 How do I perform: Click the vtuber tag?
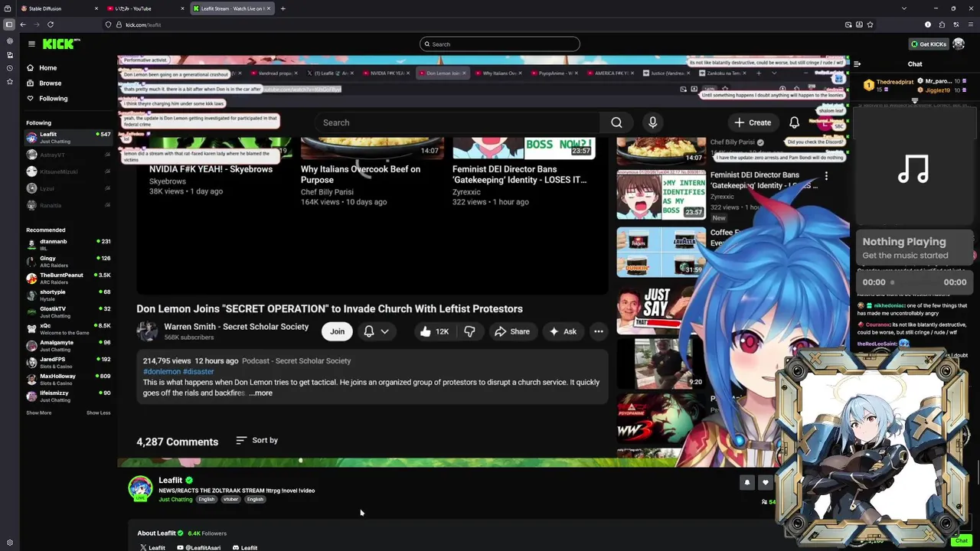(230, 500)
